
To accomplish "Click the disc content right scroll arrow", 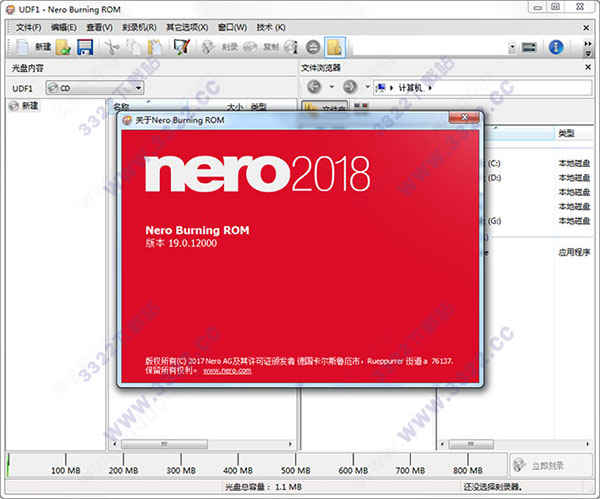I will [290, 444].
